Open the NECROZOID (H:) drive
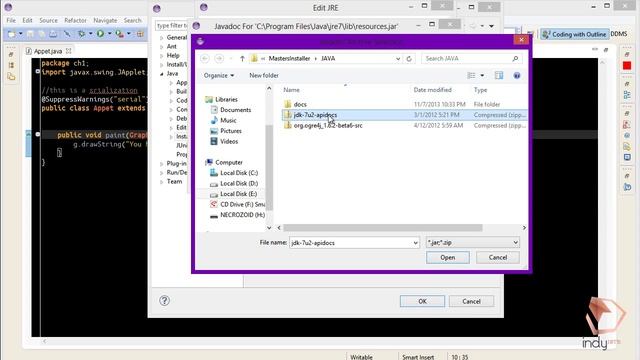 tap(238, 215)
